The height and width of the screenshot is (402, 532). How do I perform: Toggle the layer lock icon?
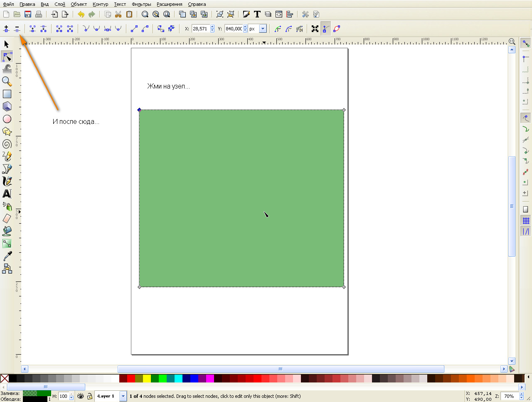click(x=89, y=396)
